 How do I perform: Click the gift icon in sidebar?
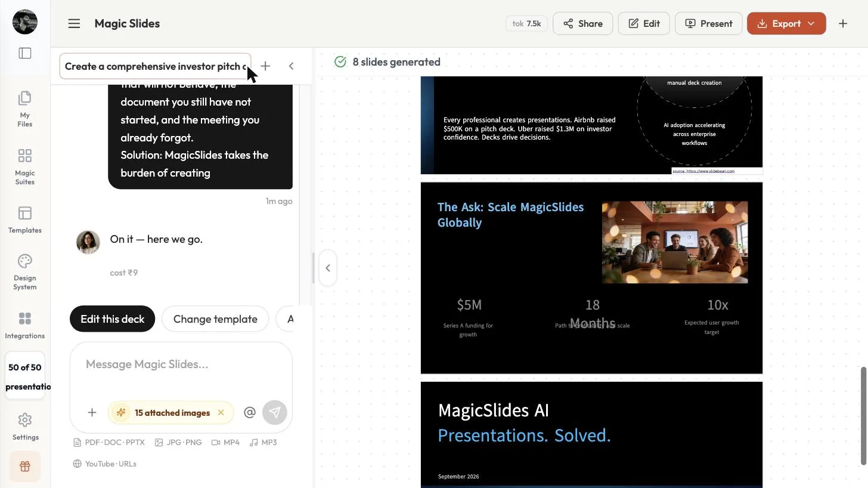tap(24, 467)
